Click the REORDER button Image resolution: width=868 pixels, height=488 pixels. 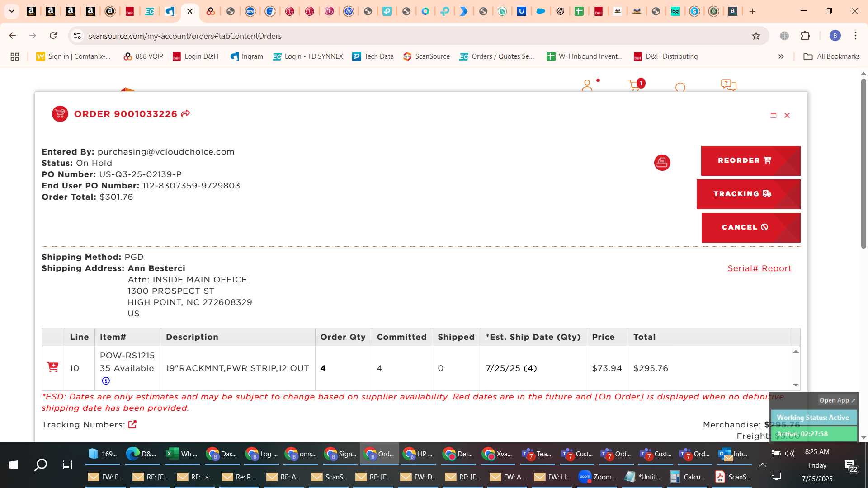click(x=750, y=161)
